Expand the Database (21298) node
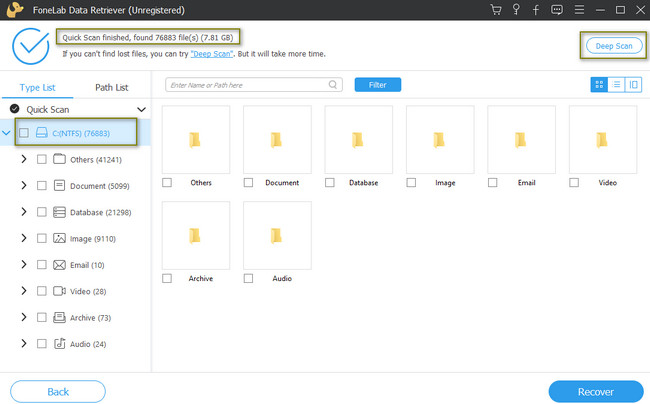 pyautogui.click(x=24, y=212)
